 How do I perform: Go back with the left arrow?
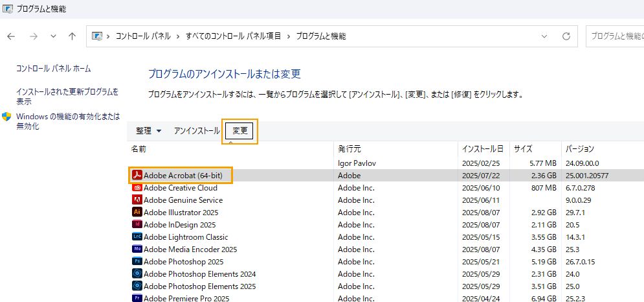pyautogui.click(x=11, y=36)
